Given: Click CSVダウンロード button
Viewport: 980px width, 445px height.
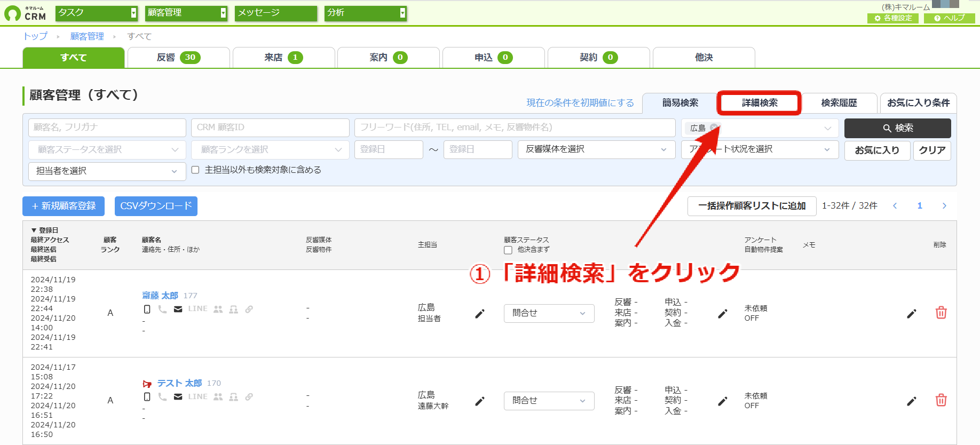Looking at the screenshot, I should pos(156,206).
